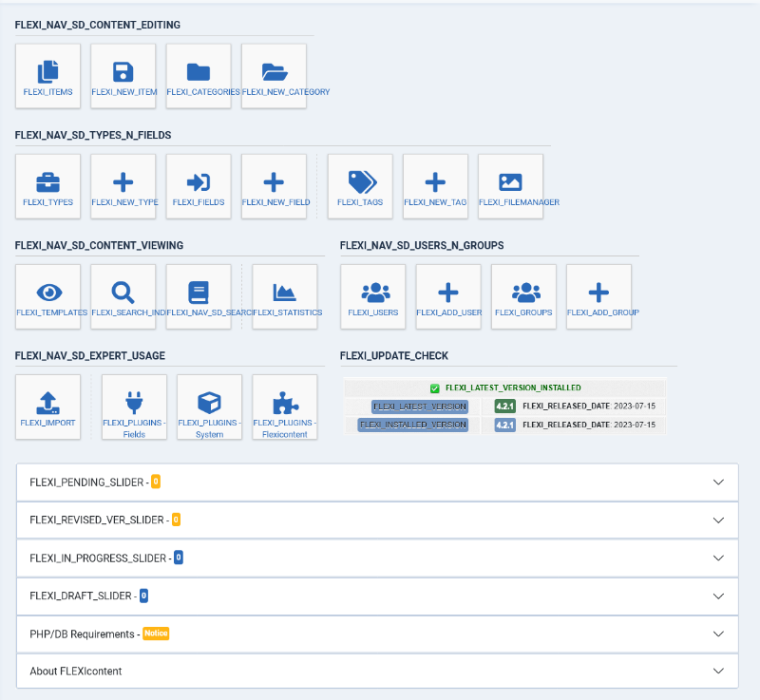
Task: Click installed version release date 2023-07-15
Action: [635, 425]
